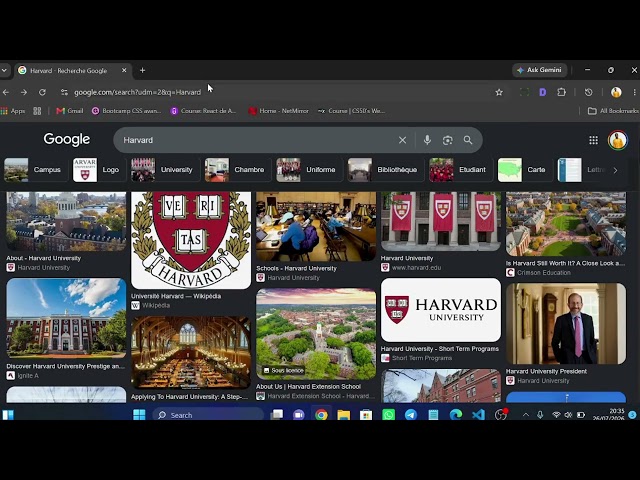Open the Google apps grid
The height and width of the screenshot is (480, 640).
coord(593,140)
